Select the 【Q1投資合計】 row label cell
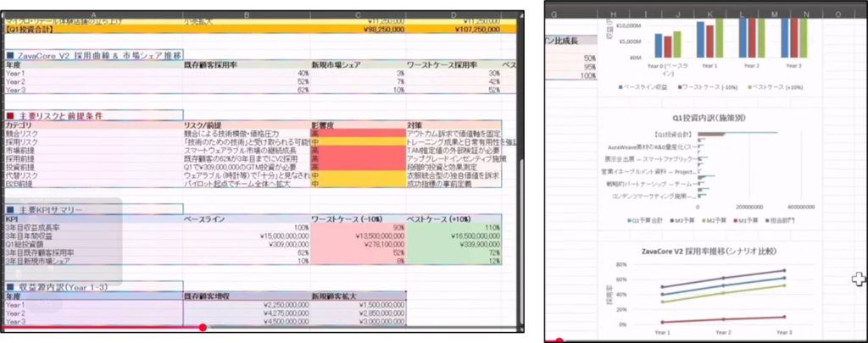This screenshot has width=868, height=343. 34,29
